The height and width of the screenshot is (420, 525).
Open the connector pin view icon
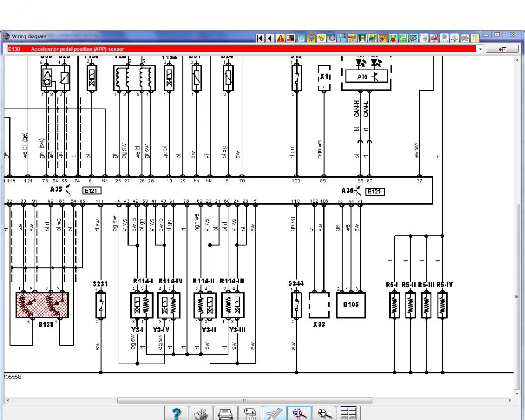249,413
